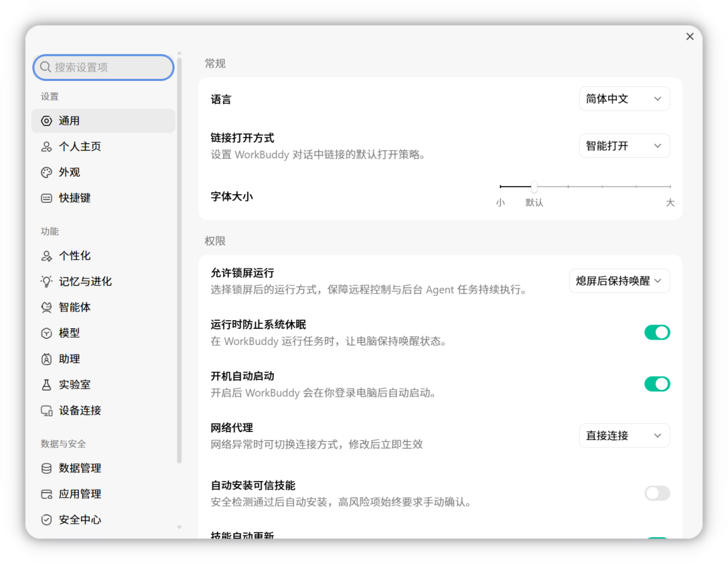The height and width of the screenshot is (564, 728).
Task: Disable 开机自动启动 switch
Action: pos(657,384)
